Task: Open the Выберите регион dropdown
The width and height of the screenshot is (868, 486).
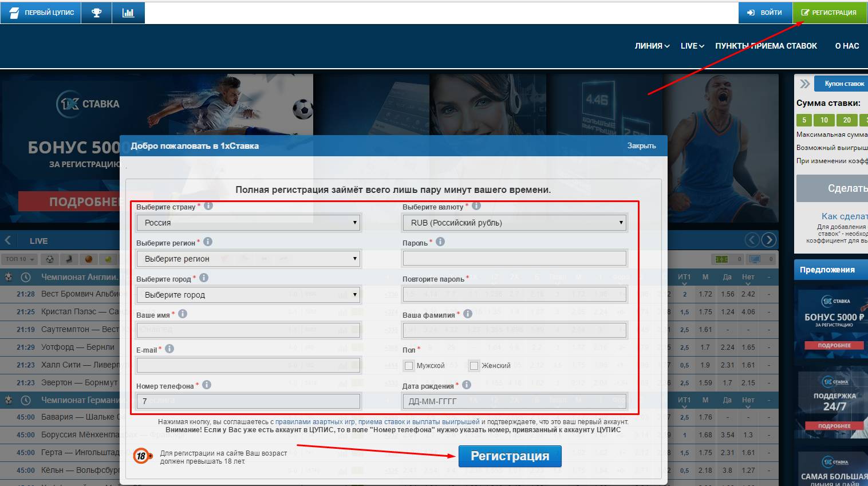Action: point(248,259)
